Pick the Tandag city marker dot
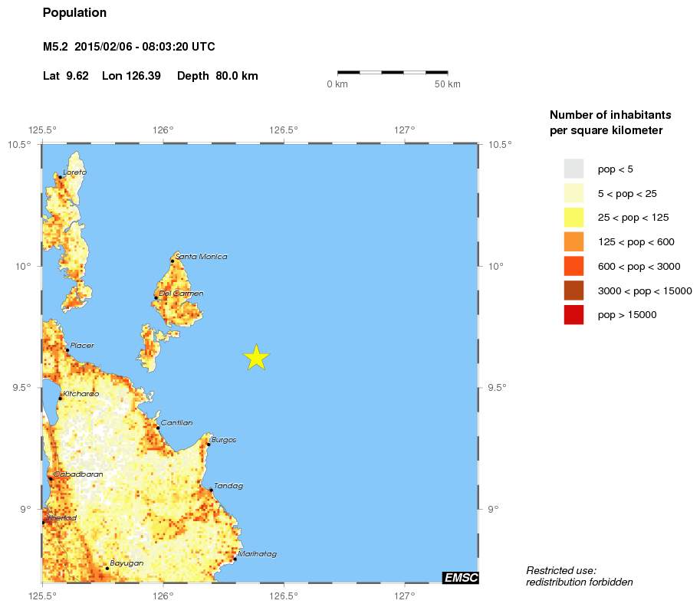700x607 pixels. tap(211, 490)
